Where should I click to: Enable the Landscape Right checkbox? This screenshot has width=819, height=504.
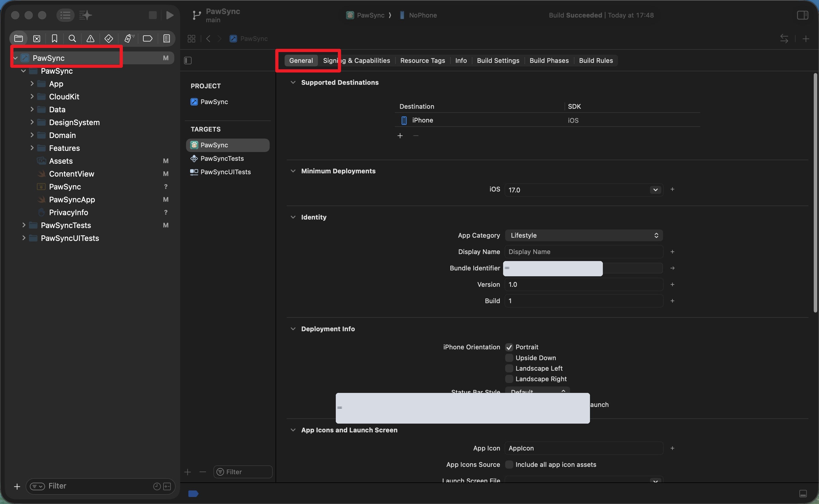tap(509, 379)
